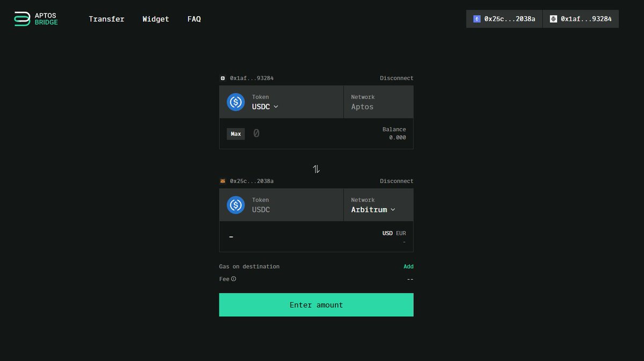Image resolution: width=644 pixels, height=361 pixels.
Task: Click the Max amount button
Action: pos(236,134)
